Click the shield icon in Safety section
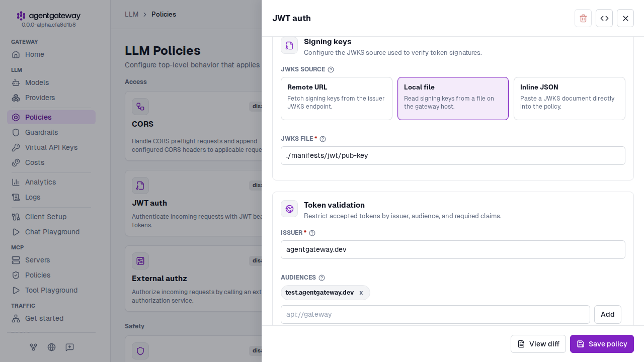This screenshot has height=362, width=644. pos(140,351)
